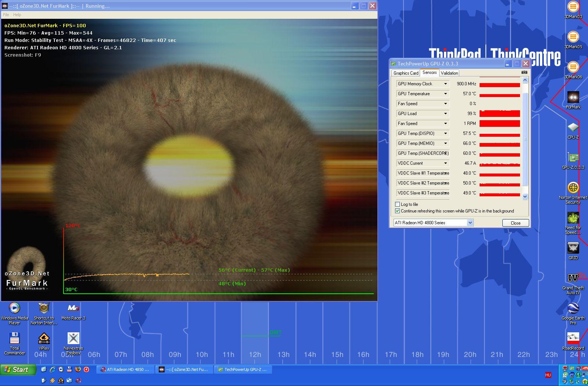Viewport: 588px width, 386px height.
Task: Click Windows Media Player Quick Launch icon
Action: pos(61,369)
